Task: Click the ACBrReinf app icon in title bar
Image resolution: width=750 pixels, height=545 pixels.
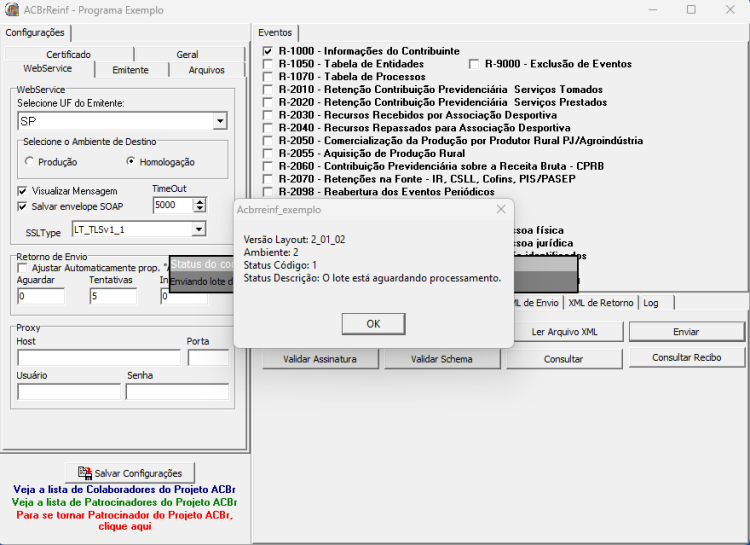Action: tap(11, 9)
